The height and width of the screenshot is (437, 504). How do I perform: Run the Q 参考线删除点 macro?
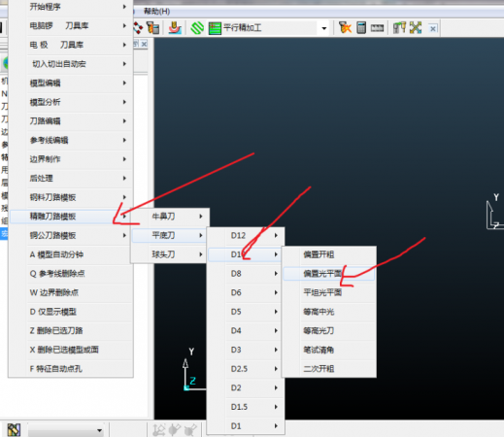pyautogui.click(x=71, y=274)
